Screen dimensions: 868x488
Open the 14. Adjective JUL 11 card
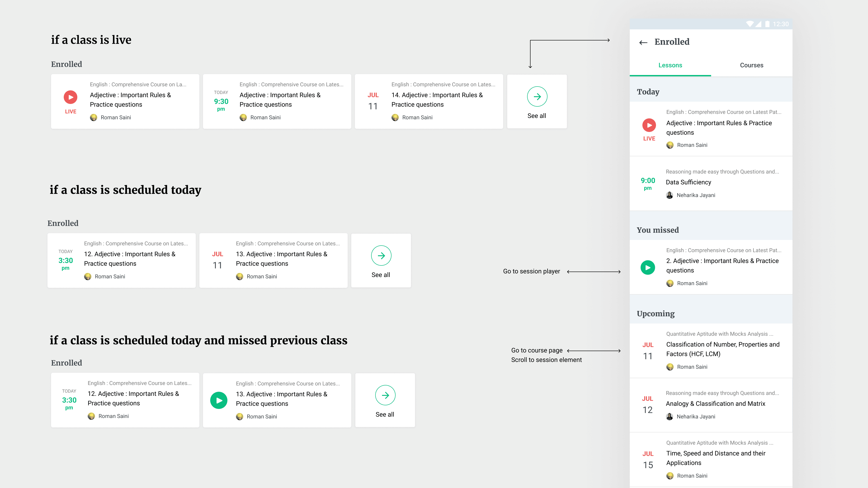(x=429, y=101)
